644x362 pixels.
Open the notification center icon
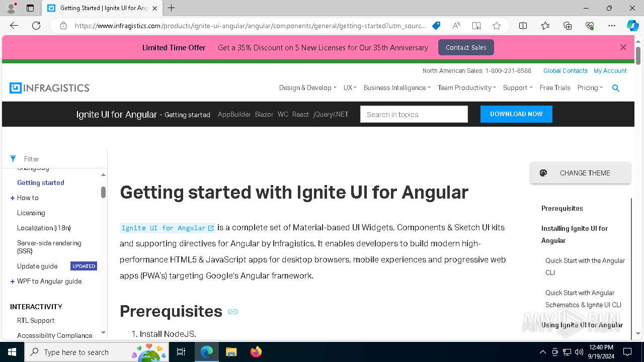(x=627, y=352)
